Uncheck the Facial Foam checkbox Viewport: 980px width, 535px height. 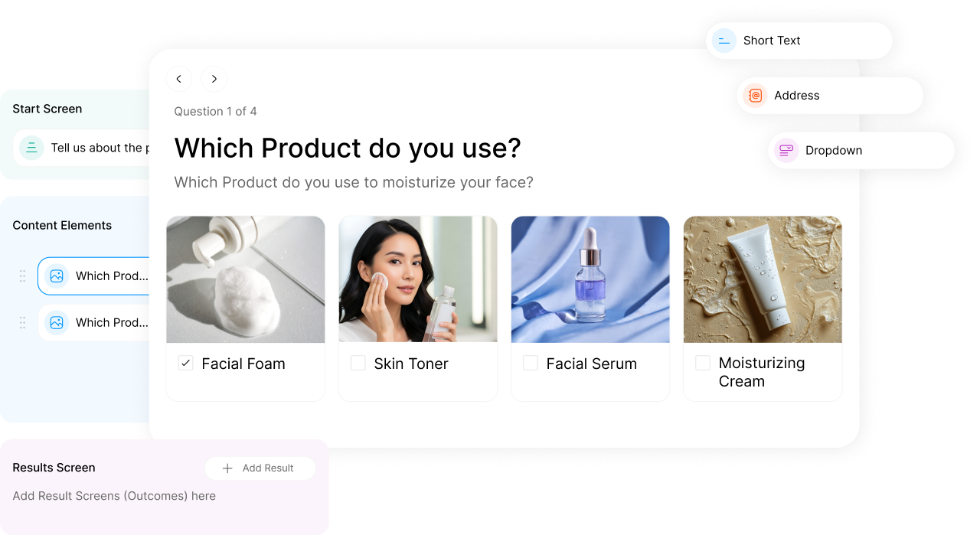tap(186, 363)
